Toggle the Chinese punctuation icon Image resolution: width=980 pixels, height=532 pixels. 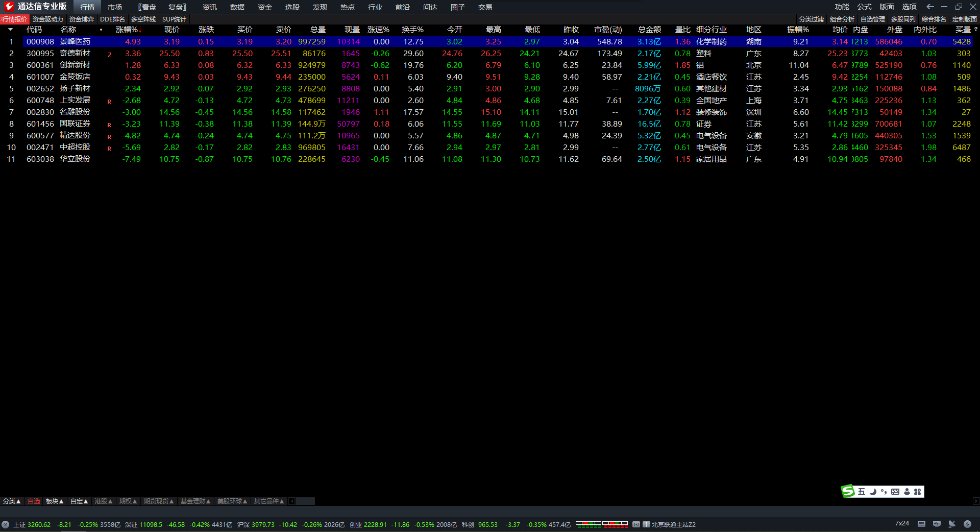click(x=884, y=492)
